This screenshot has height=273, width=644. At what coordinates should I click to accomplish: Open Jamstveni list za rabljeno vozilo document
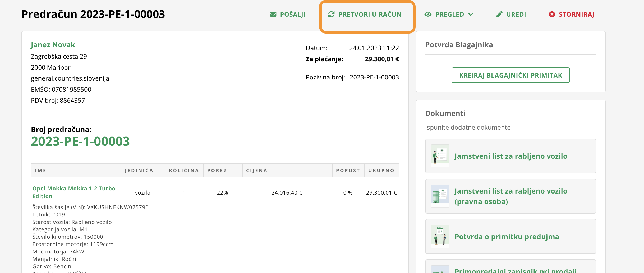[x=511, y=156]
